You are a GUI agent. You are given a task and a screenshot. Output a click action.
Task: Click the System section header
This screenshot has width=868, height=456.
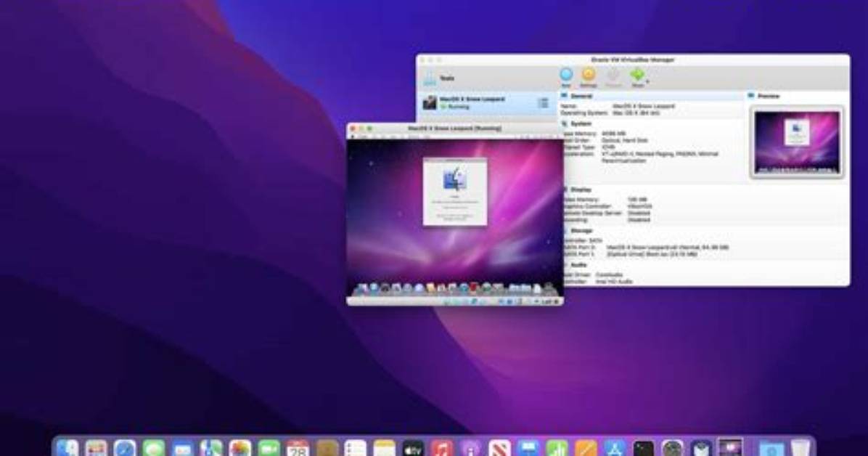[580, 123]
